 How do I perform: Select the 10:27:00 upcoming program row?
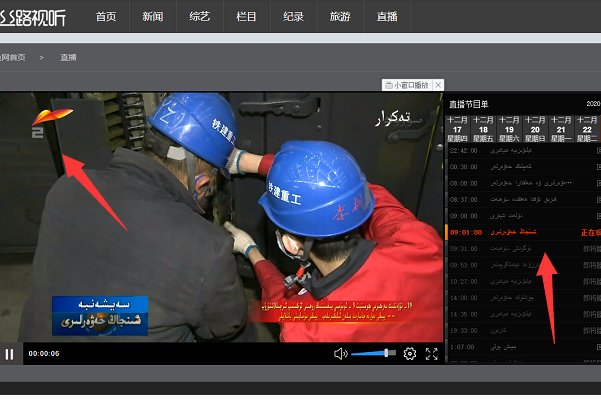524,282
